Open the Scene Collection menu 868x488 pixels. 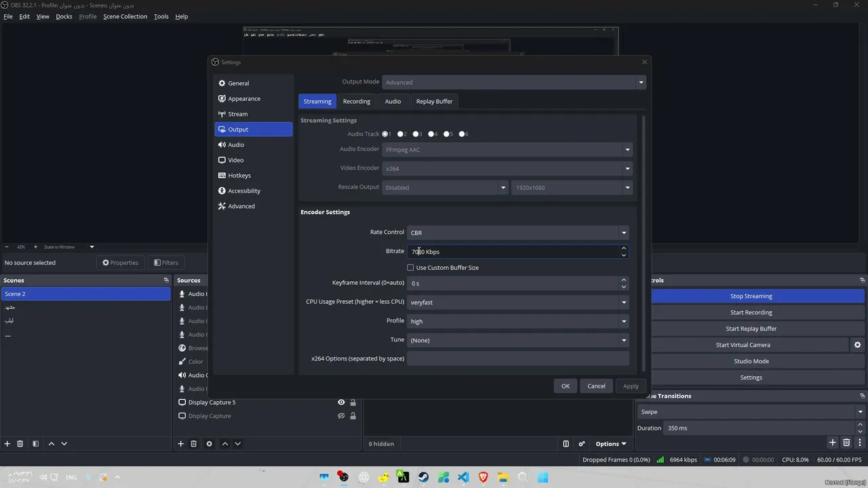tap(125, 16)
